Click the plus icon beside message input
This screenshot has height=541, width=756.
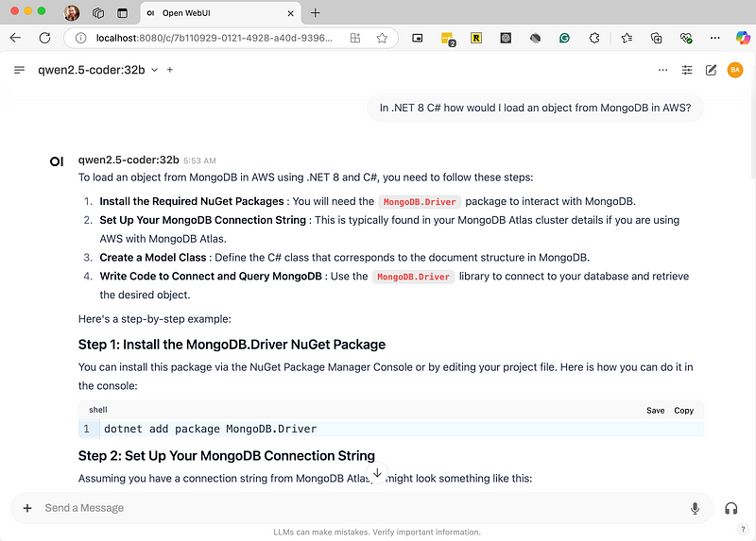[27, 508]
